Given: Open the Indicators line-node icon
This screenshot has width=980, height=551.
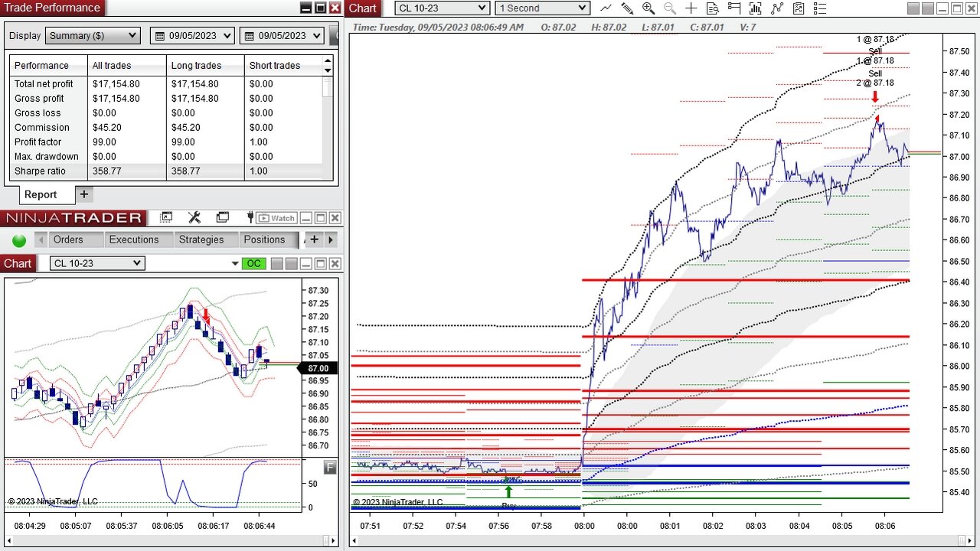Looking at the screenshot, I should click(777, 8).
